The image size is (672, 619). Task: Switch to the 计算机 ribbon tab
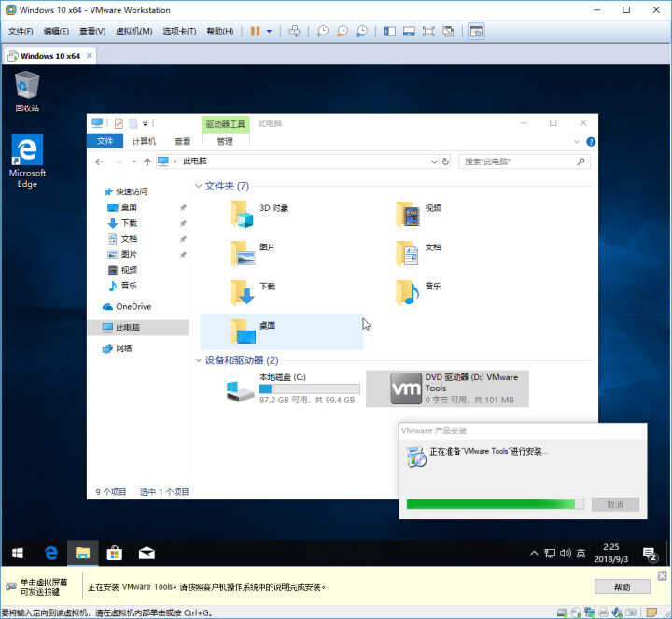click(x=144, y=141)
